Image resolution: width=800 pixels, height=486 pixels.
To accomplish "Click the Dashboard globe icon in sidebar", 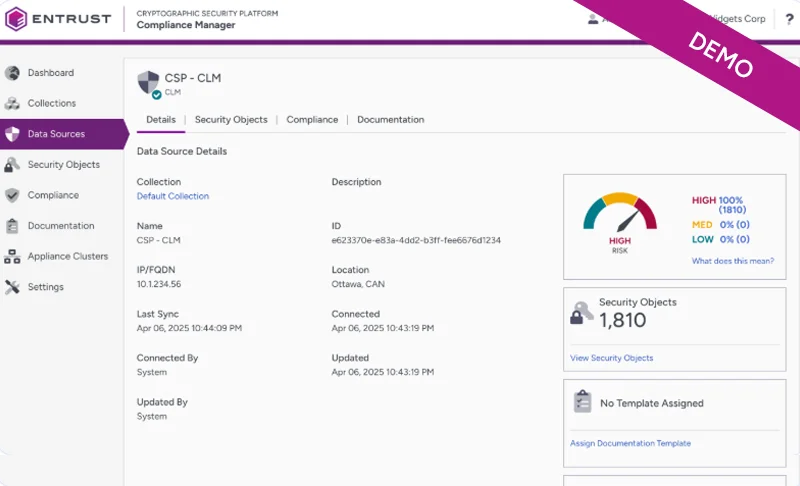I will click(12, 73).
